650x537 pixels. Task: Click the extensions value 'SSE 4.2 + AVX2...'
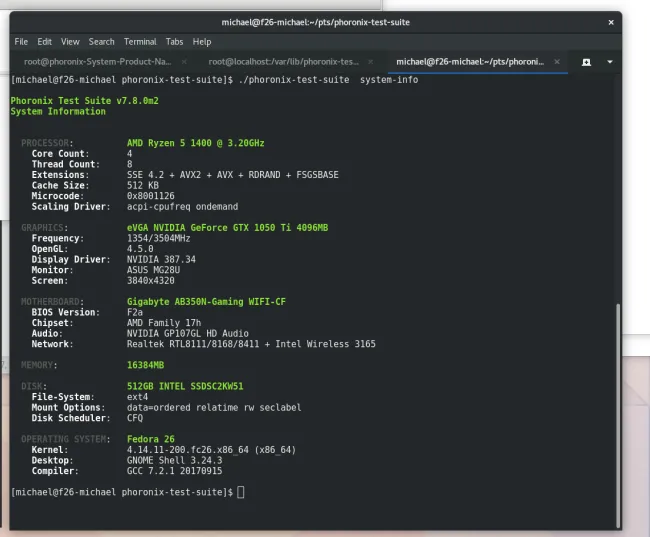coord(233,175)
